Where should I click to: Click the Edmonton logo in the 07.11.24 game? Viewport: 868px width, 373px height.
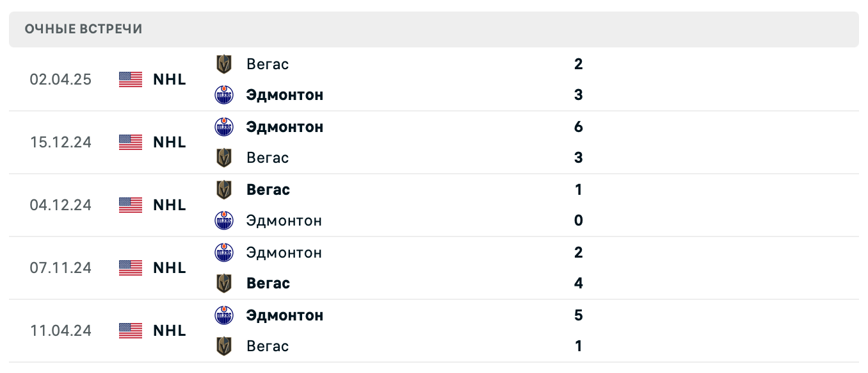pyautogui.click(x=224, y=253)
